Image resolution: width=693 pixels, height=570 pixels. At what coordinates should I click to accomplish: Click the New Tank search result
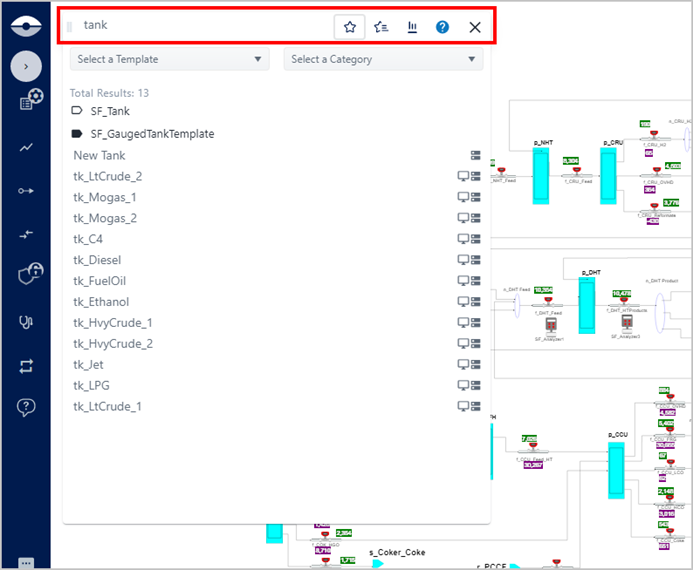click(99, 155)
